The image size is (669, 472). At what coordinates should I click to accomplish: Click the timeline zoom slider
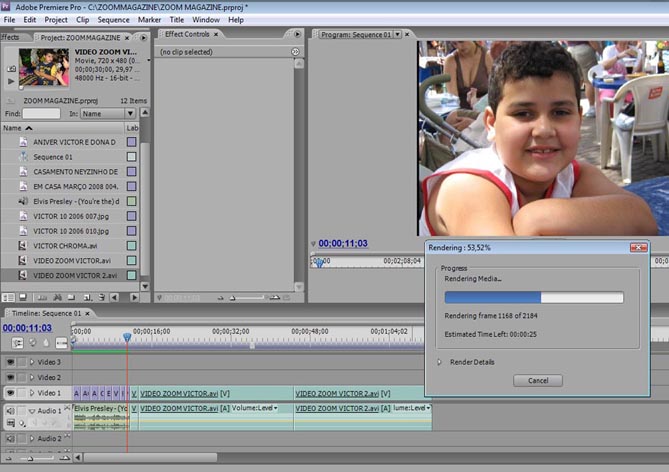click(30, 458)
